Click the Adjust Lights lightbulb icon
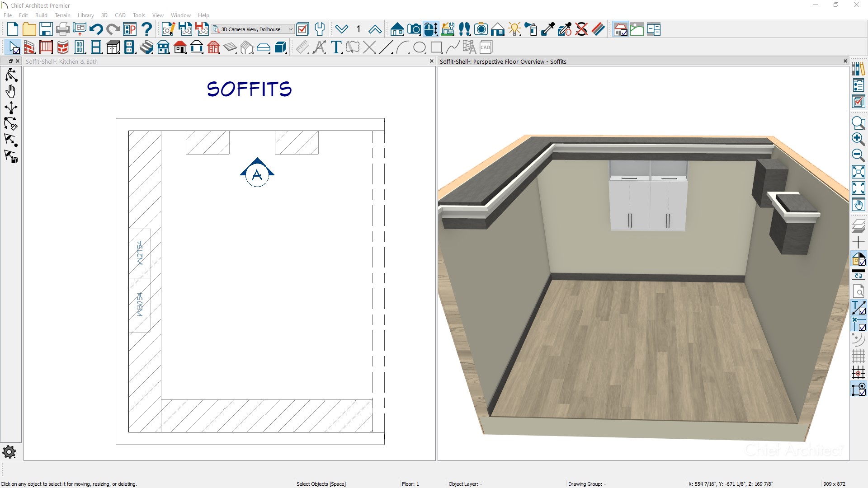The width and height of the screenshot is (868, 488). coord(514,29)
